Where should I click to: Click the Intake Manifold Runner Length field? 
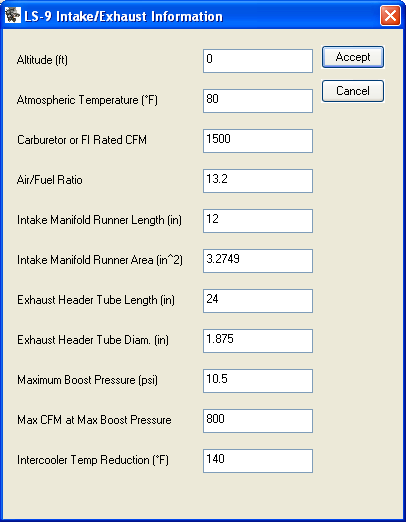[x=258, y=221]
